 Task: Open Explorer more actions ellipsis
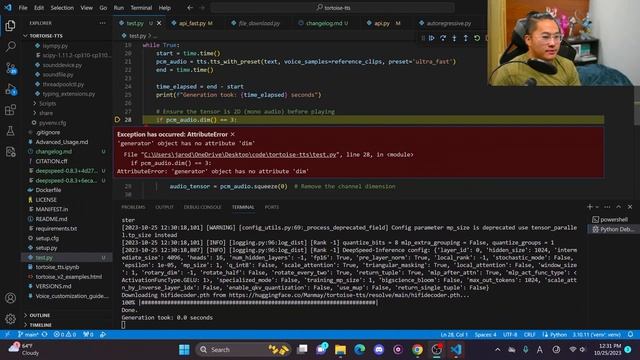[x=102, y=23]
